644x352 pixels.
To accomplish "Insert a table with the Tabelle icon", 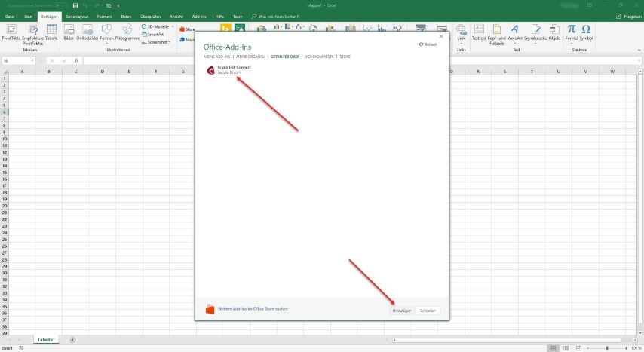I will [51, 30].
